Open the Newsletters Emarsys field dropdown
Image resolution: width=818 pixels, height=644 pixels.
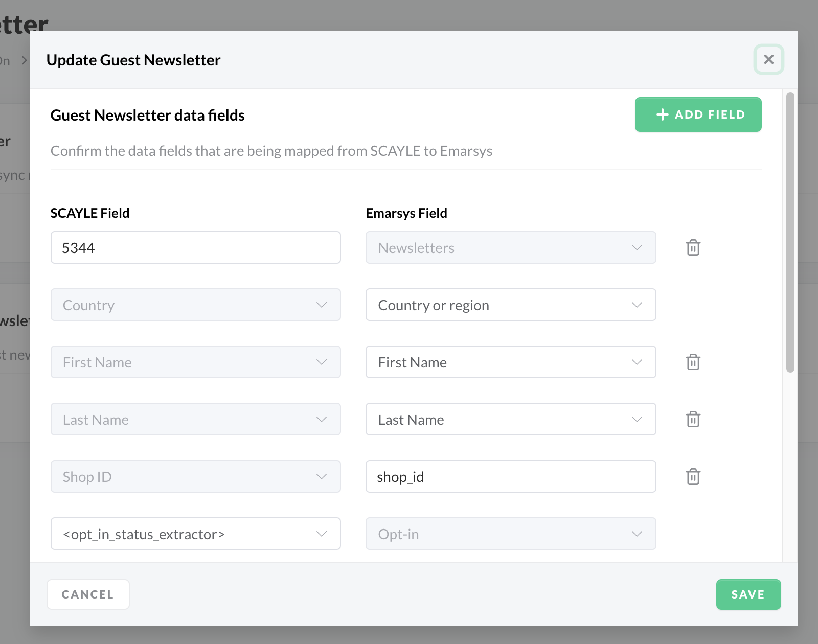[511, 247]
